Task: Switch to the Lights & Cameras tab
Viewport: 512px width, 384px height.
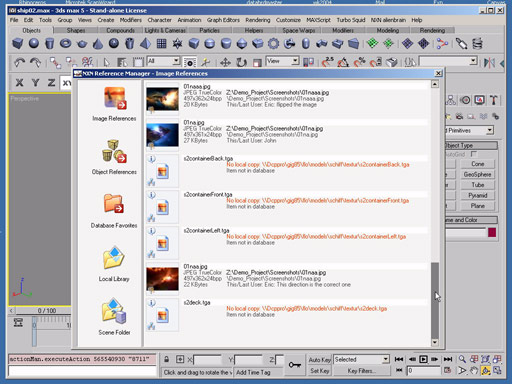Action: 165,30
